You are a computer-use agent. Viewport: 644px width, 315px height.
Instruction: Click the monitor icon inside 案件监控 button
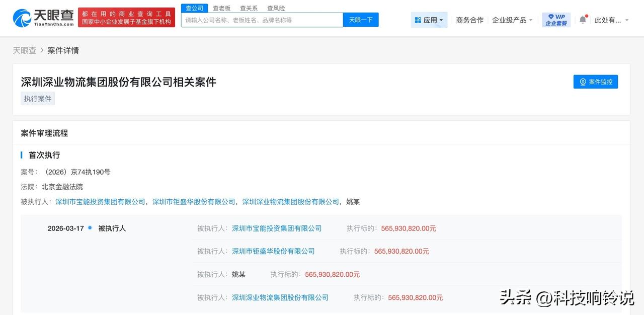583,82
